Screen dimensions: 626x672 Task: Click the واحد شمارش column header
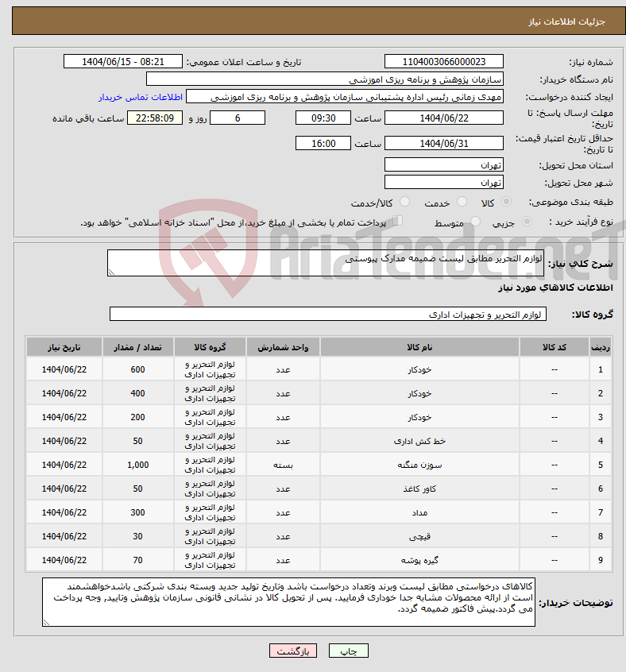[x=283, y=347]
